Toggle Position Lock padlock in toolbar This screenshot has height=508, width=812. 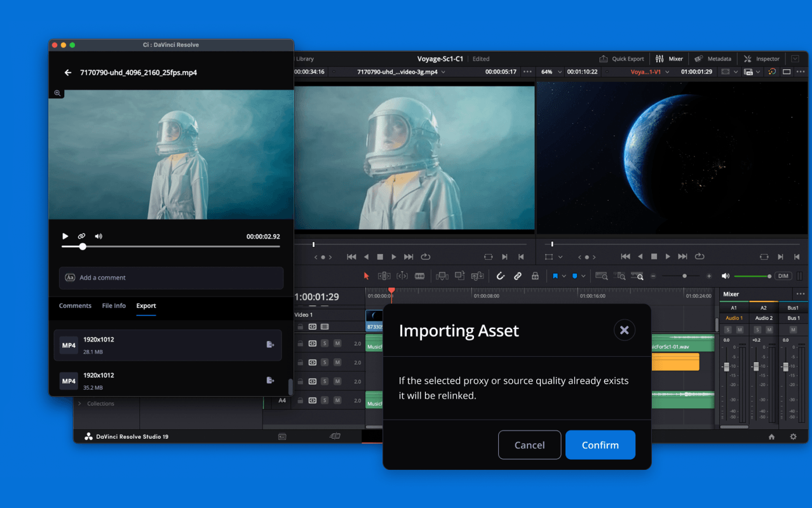[535, 276]
